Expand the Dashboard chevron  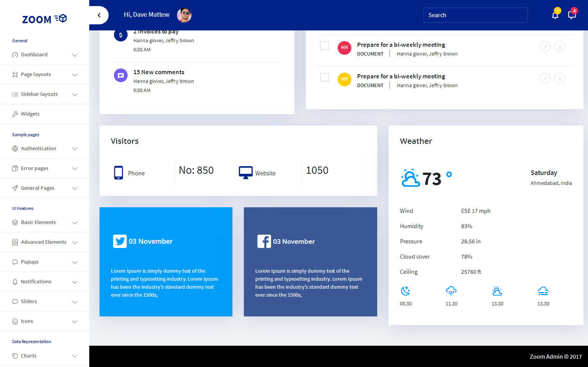[x=75, y=55]
